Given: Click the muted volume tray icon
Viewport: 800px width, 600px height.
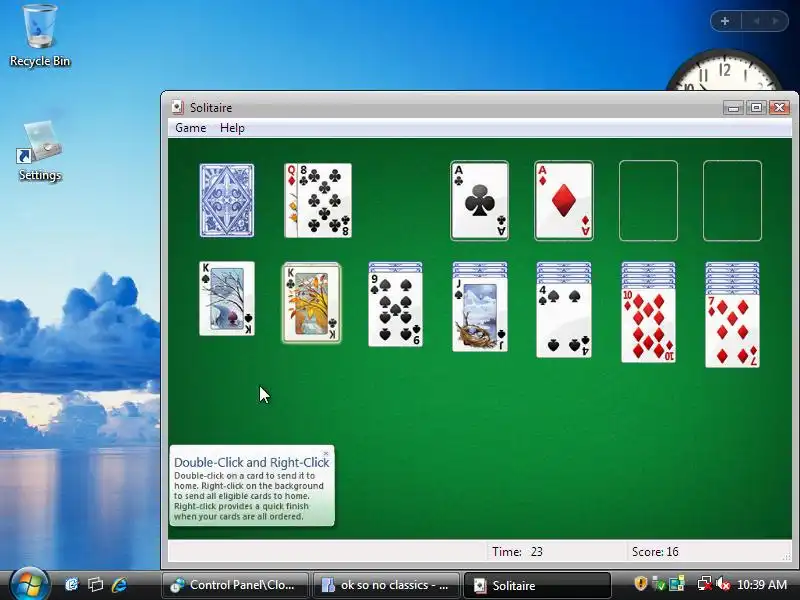Looking at the screenshot, I should pyautogui.click(x=722, y=584).
